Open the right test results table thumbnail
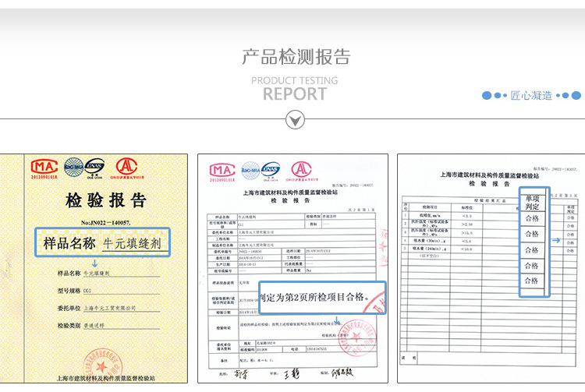This screenshot has height=392, width=585. coord(491,268)
